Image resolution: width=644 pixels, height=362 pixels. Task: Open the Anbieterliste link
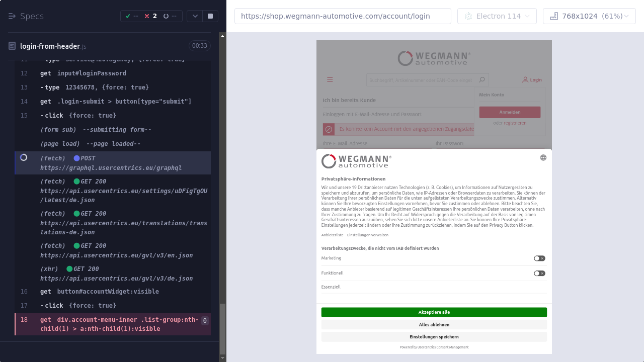tap(332, 235)
